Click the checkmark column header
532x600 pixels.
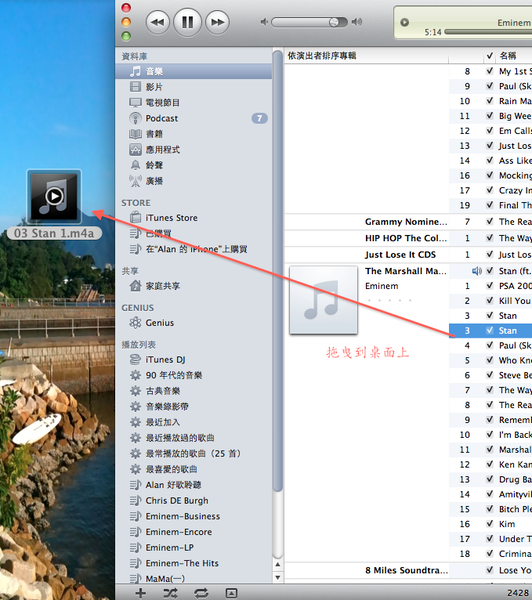(x=490, y=56)
